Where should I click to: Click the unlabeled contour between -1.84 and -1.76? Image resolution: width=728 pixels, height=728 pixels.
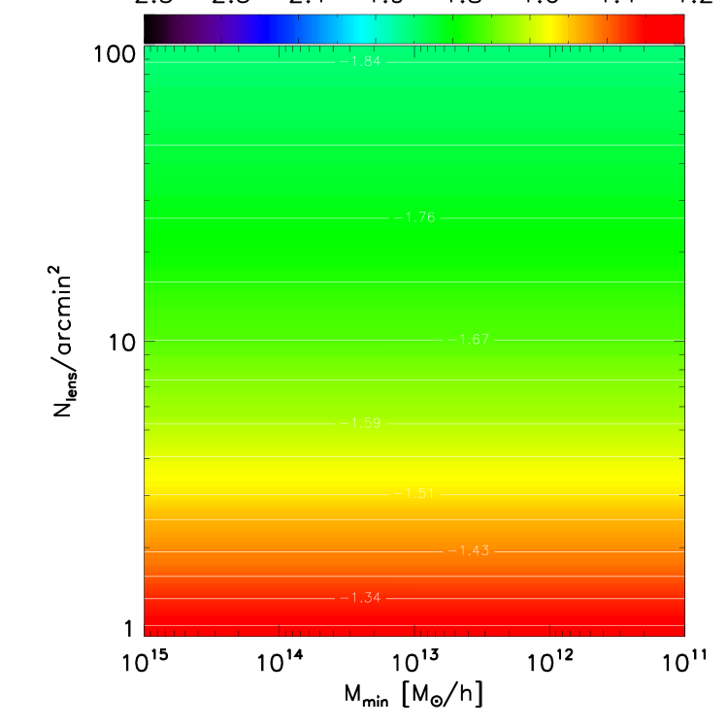pos(414,145)
